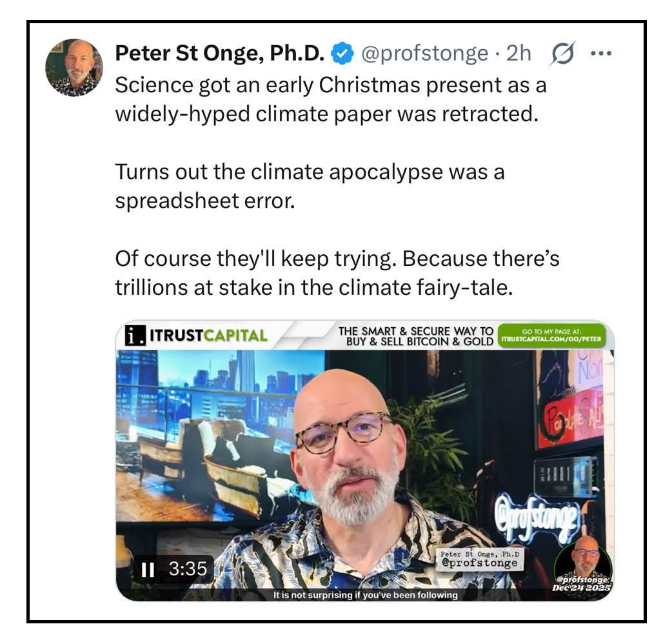Click the slashed-circle Grok icon
The height and width of the screenshot is (644, 672).
[x=561, y=54]
